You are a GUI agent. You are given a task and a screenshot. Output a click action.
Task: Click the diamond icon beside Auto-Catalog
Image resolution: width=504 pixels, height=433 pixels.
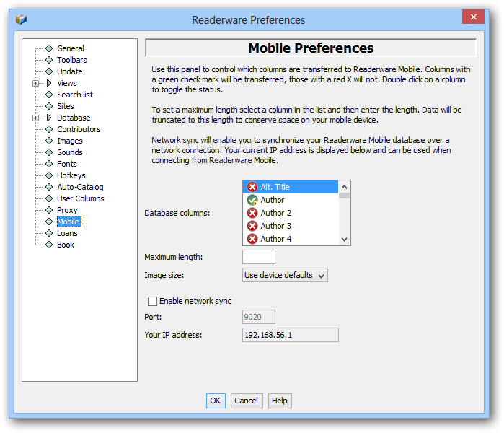[49, 187]
